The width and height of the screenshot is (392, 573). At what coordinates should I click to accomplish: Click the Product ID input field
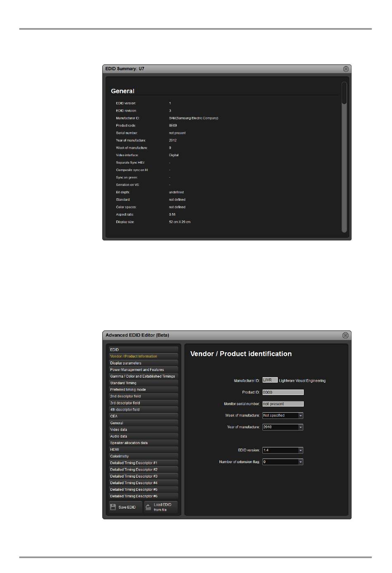283,392
